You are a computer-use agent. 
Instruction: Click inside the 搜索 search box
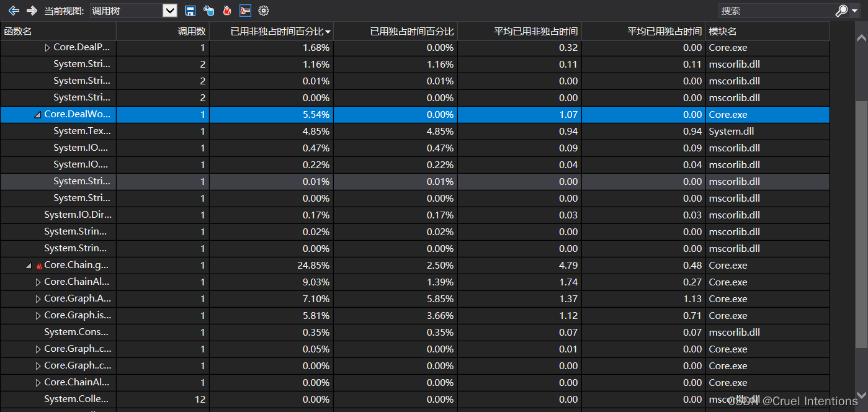click(776, 11)
